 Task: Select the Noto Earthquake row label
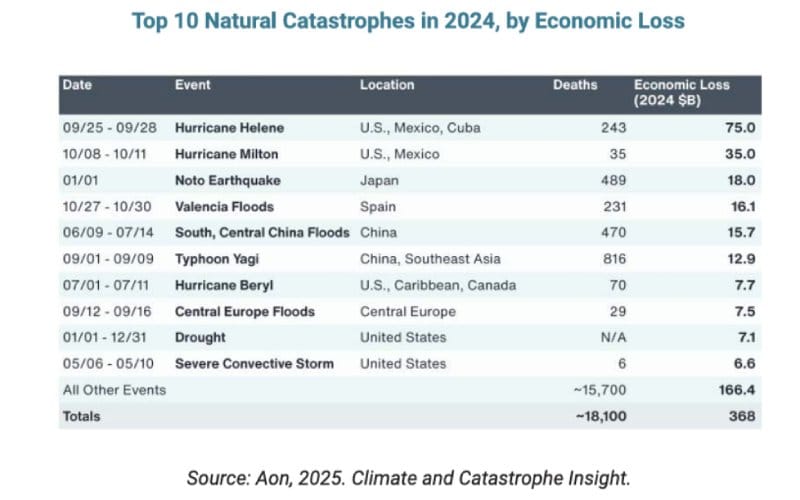227,180
